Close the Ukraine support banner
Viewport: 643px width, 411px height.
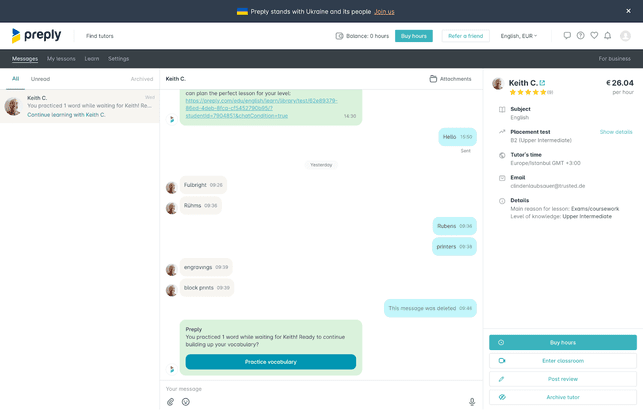pos(628,11)
